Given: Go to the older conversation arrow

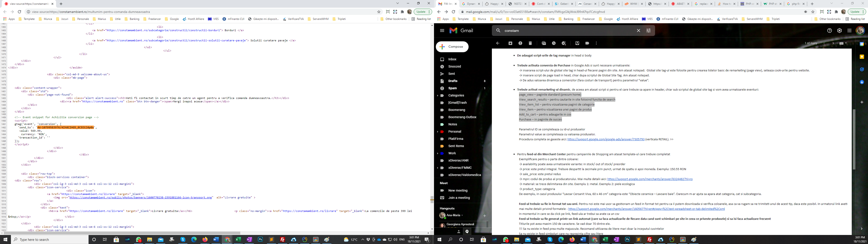Looking at the screenshot, I should coord(833,43).
